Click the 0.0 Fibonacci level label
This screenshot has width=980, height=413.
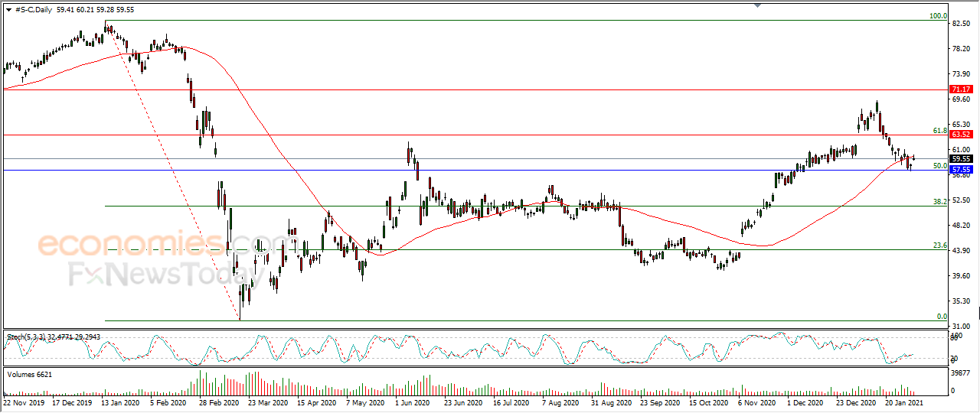[x=942, y=316]
